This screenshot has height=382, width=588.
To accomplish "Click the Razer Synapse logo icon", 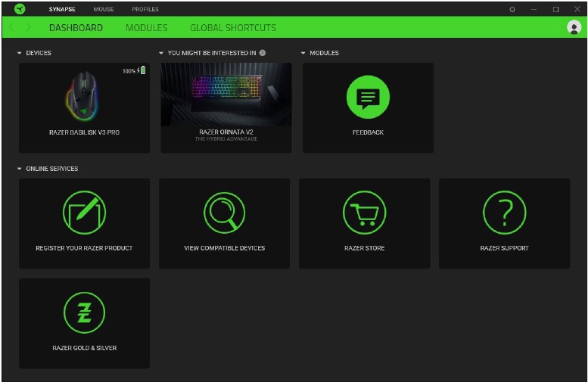I will 20,8.
